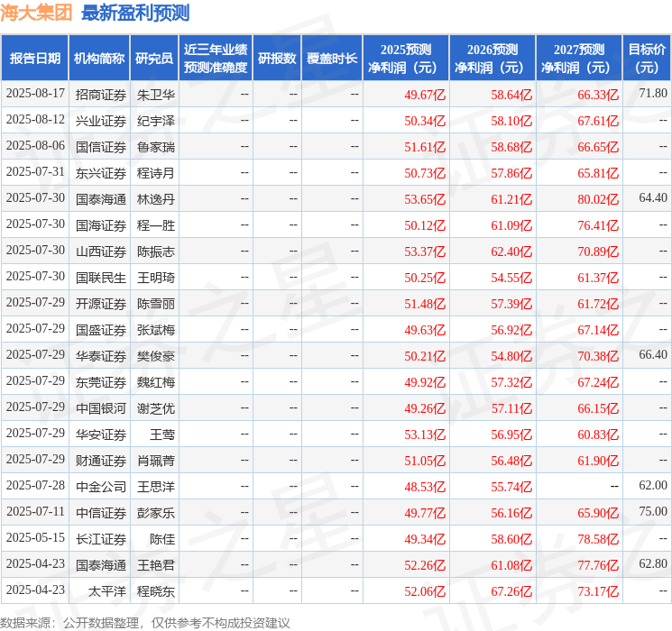Select the 覆盖时长 column header

tap(332, 58)
